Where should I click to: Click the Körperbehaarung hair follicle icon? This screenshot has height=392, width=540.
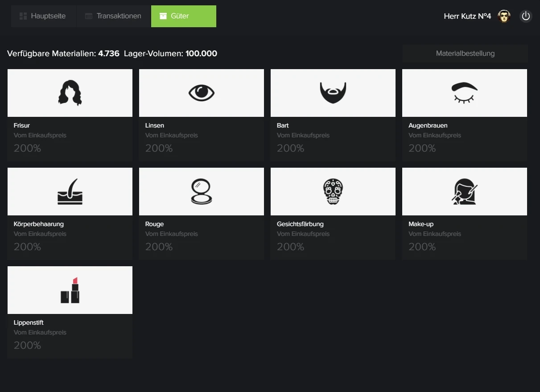(x=70, y=192)
